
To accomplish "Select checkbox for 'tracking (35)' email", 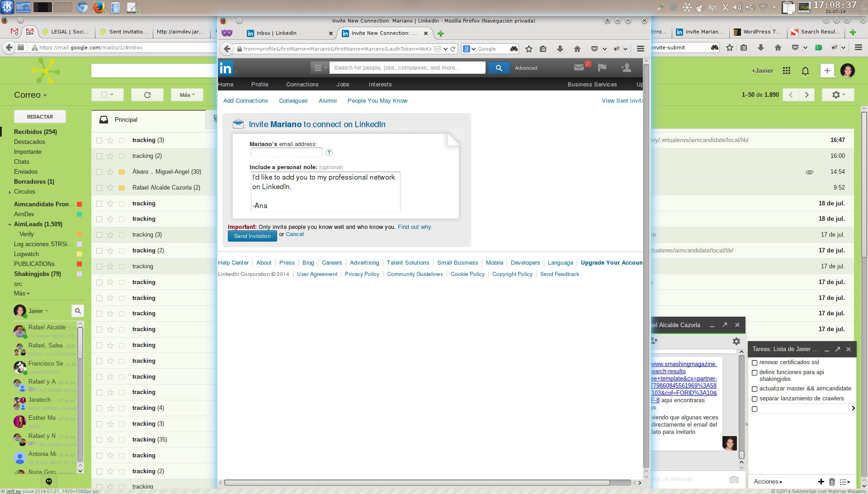I will tap(99, 440).
